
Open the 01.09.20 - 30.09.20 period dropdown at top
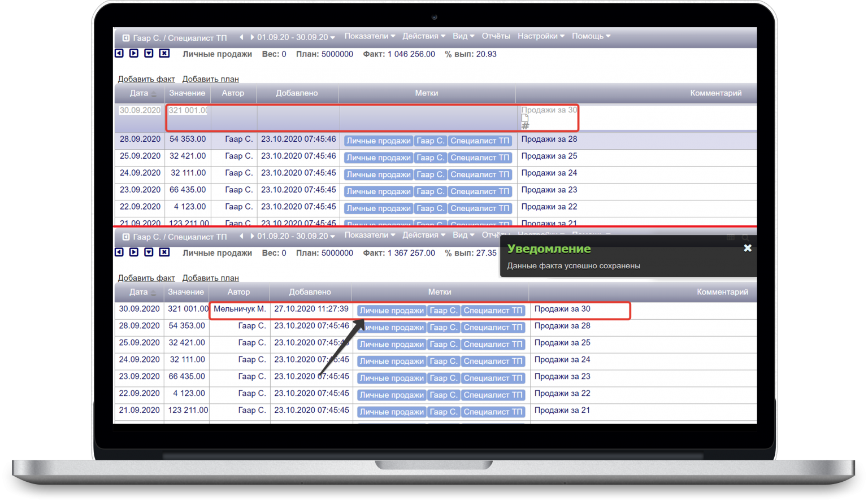(296, 37)
